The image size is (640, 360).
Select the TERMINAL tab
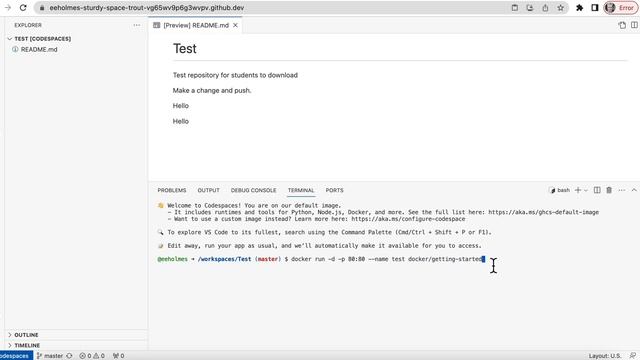click(x=301, y=190)
